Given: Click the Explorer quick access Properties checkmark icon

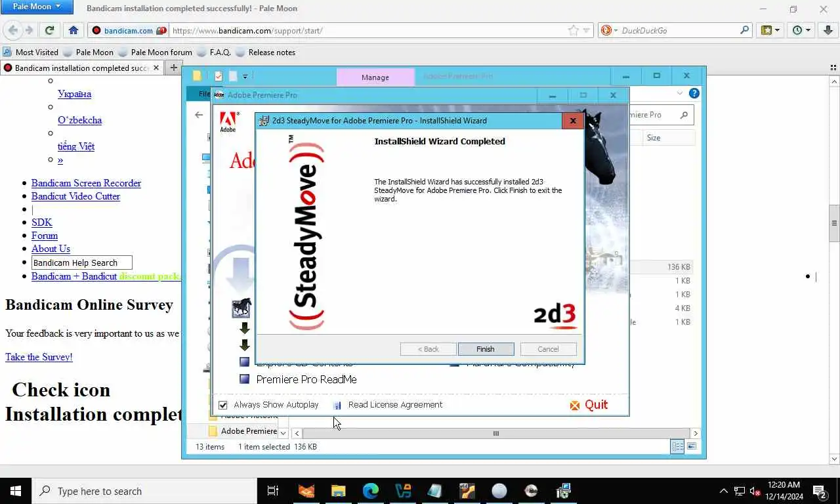Looking at the screenshot, I should [x=219, y=76].
